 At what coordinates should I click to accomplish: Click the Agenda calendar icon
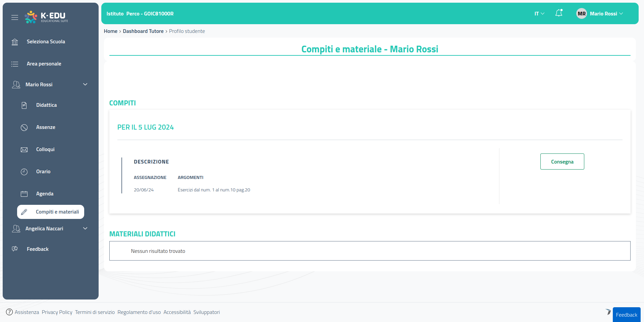tap(24, 194)
